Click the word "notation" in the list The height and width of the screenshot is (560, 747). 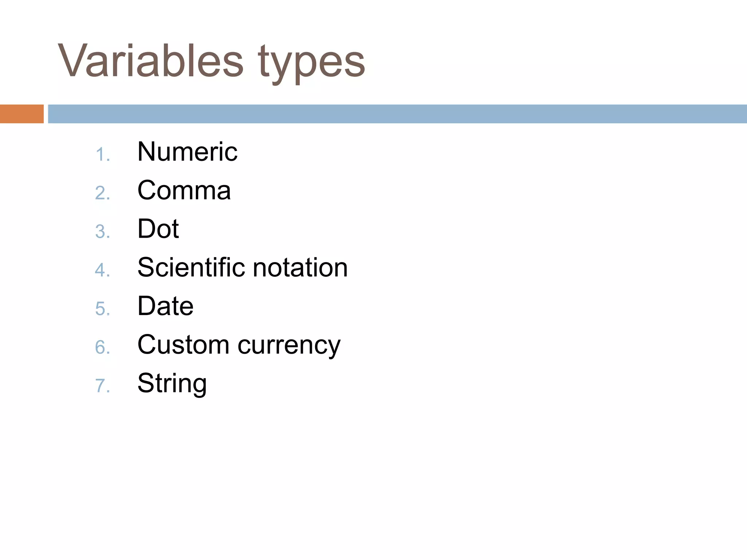click(300, 267)
